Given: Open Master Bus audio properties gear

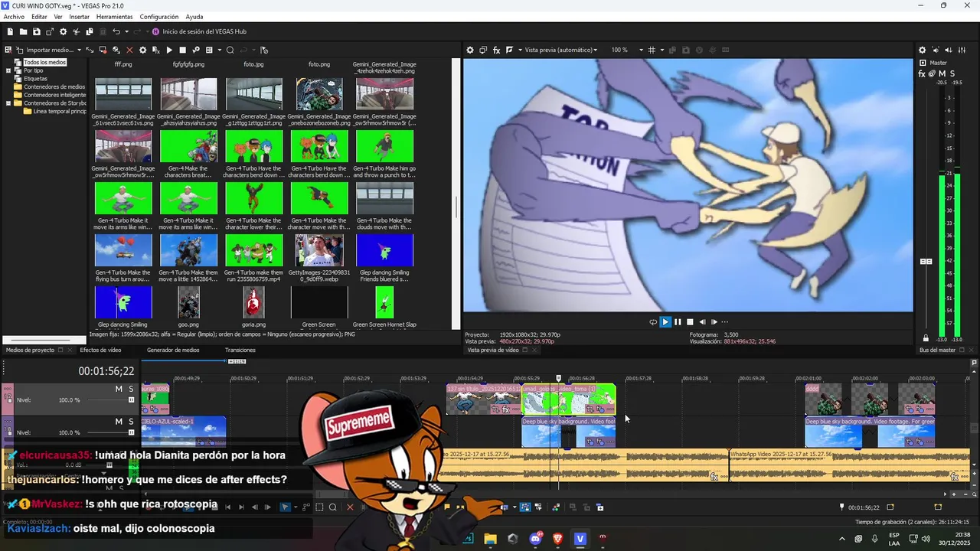Looking at the screenshot, I should 922,50.
